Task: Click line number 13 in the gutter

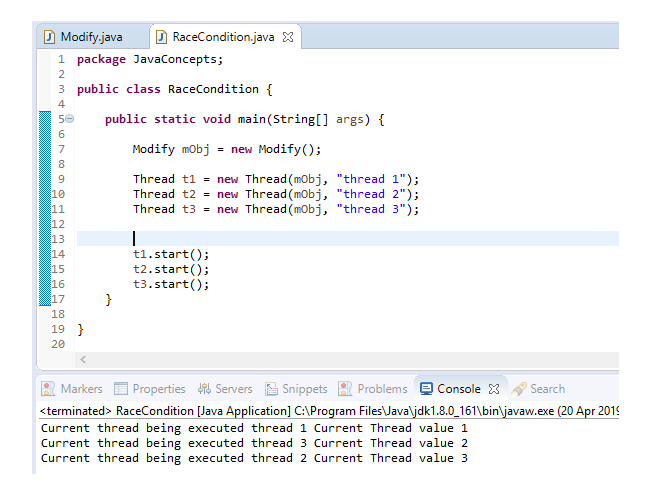Action: point(58,239)
